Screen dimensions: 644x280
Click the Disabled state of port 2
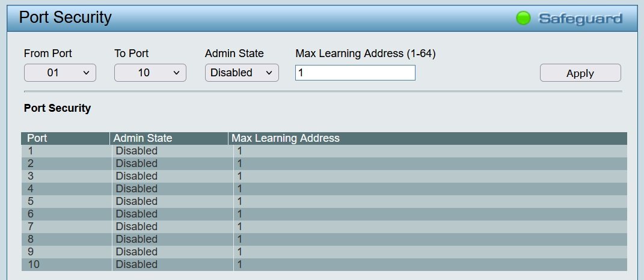pos(136,163)
